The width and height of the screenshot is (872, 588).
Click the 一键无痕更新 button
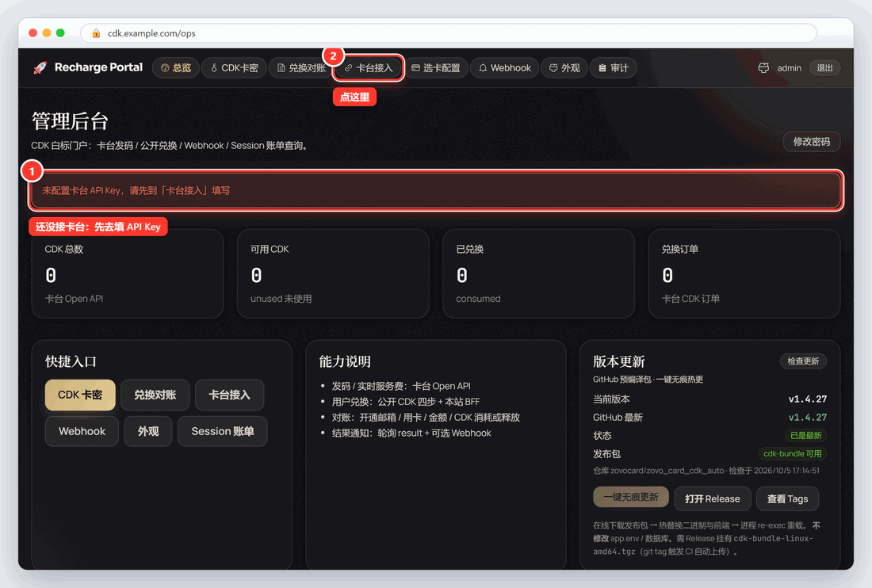631,497
